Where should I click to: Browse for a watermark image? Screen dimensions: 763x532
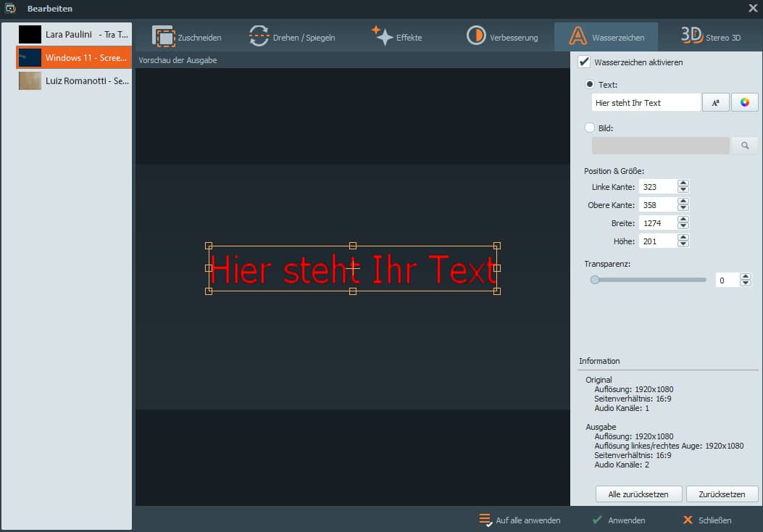(744, 146)
